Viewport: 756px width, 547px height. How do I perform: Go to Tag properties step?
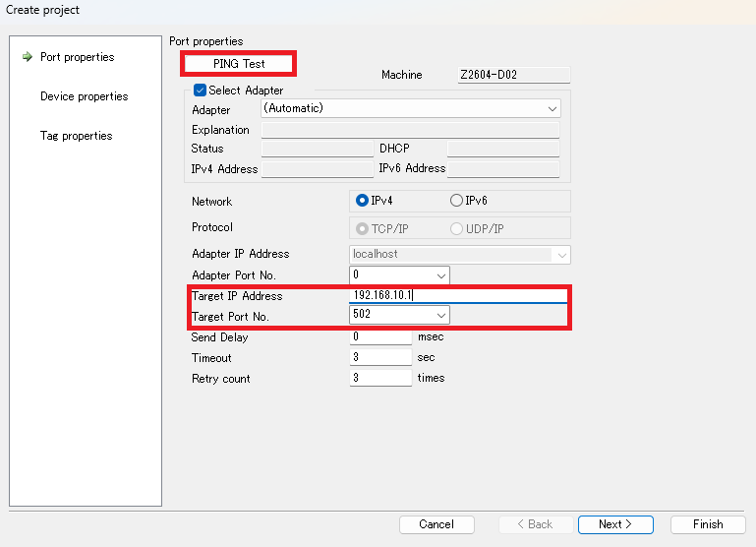click(x=76, y=136)
